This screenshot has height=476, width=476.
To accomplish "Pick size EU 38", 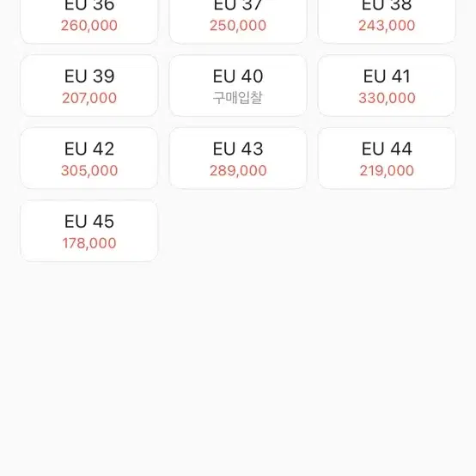I will click(x=387, y=21).
